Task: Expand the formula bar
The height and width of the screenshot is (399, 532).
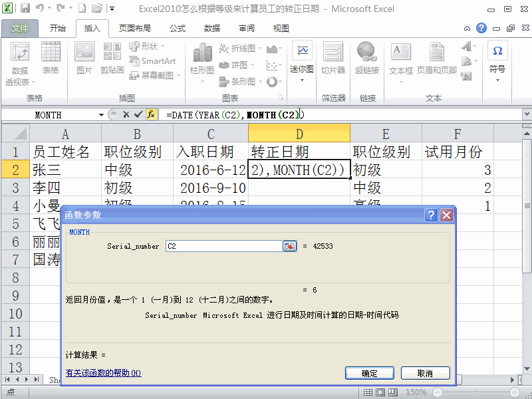Action: 527,114
